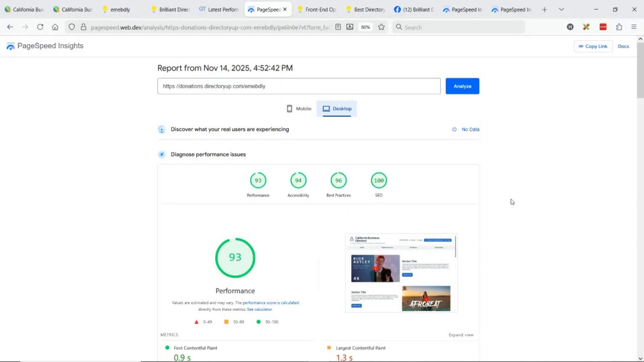
Task: Click the large 93 Performance gauge
Action: pos(235,257)
